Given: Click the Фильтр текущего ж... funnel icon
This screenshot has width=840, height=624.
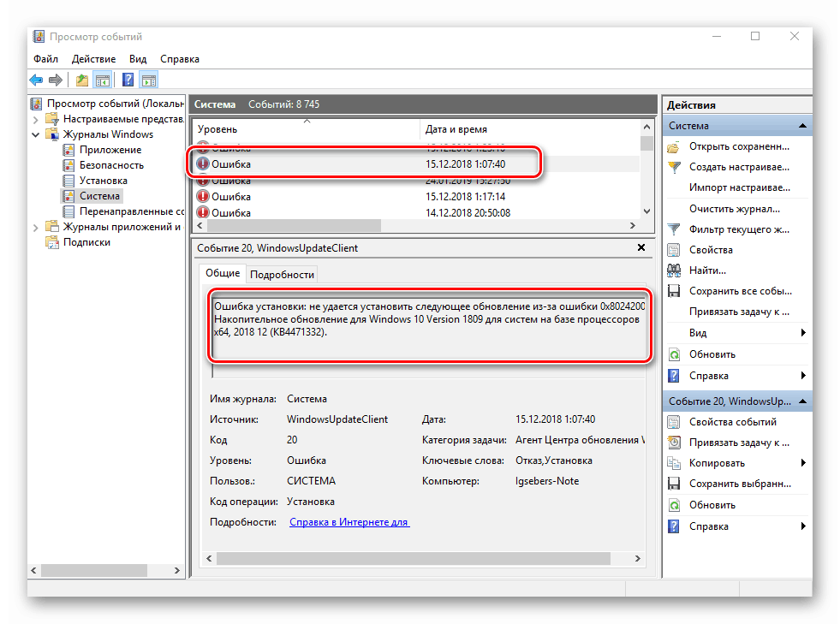Looking at the screenshot, I should 674,229.
